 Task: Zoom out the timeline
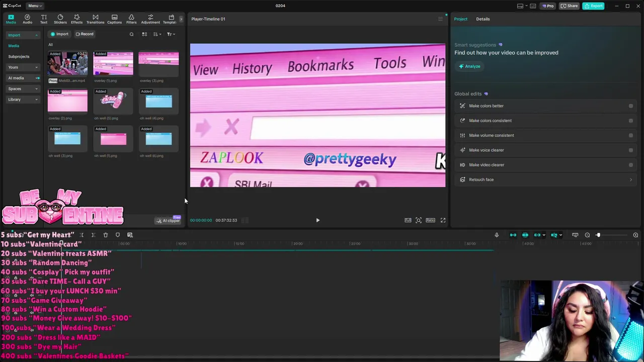point(587,235)
